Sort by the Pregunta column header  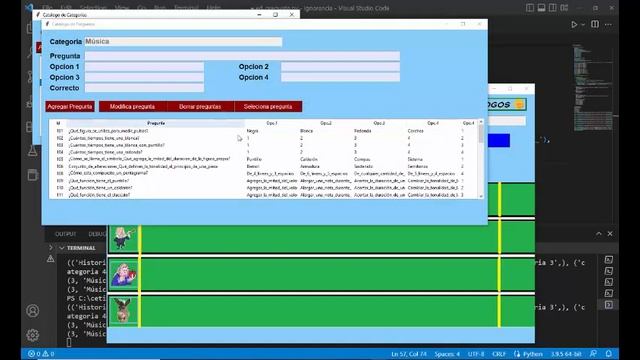156,123
